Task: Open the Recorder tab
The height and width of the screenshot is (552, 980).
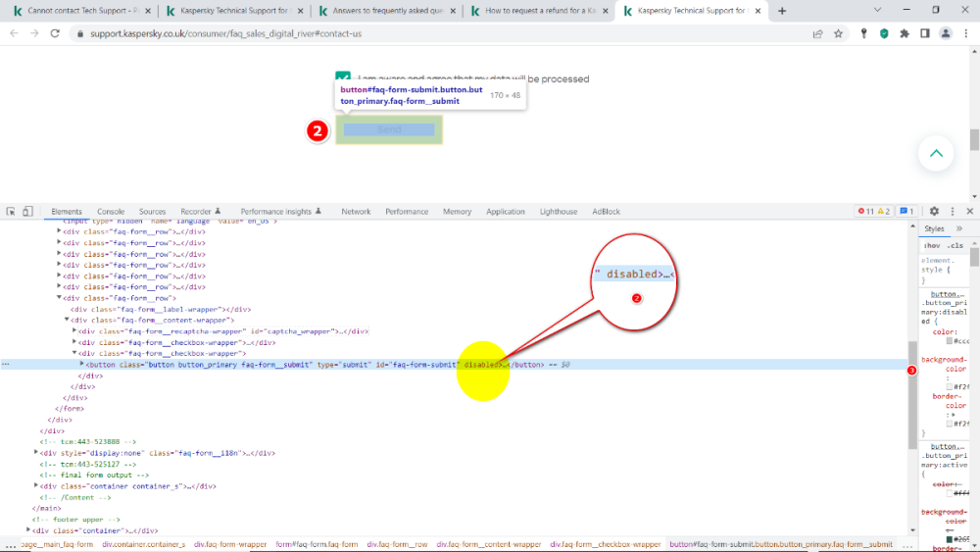Action: [200, 212]
